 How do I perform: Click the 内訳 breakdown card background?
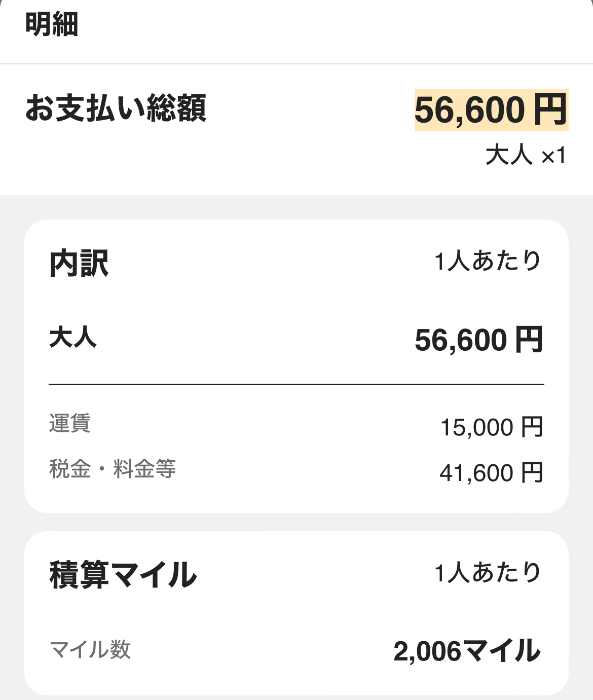coord(296,366)
